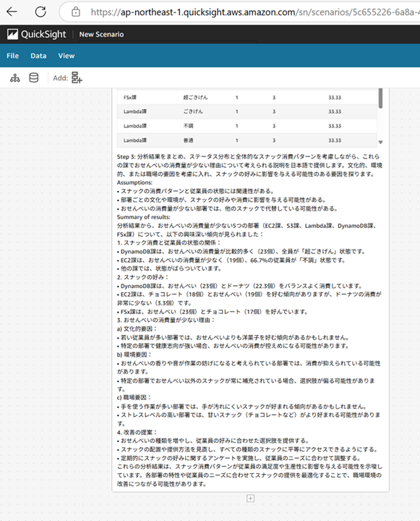420x521 pixels.
Task: Select the Lambda課 row with ごきげん status
Action: (x=247, y=111)
